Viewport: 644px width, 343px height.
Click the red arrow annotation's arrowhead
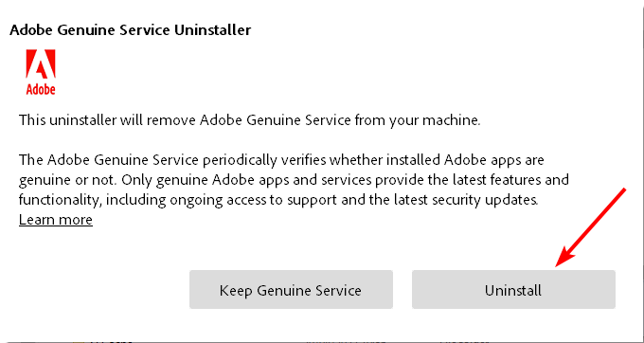tap(564, 257)
